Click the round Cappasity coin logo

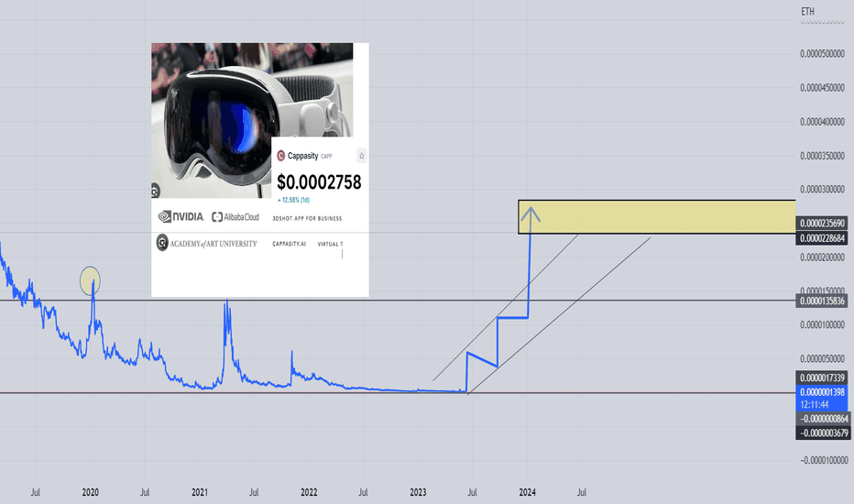281,156
